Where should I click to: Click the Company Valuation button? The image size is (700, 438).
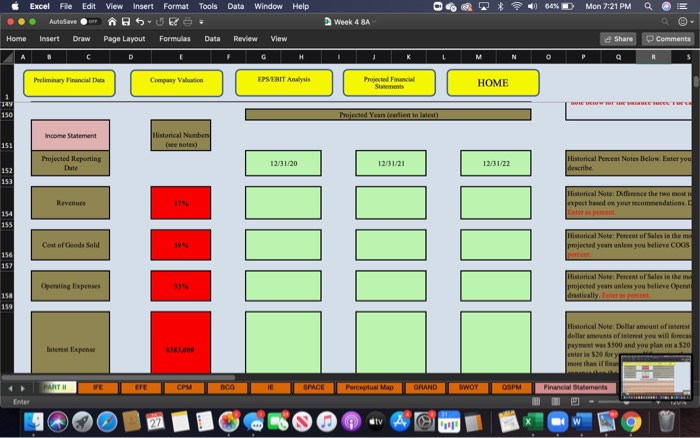pos(176,83)
